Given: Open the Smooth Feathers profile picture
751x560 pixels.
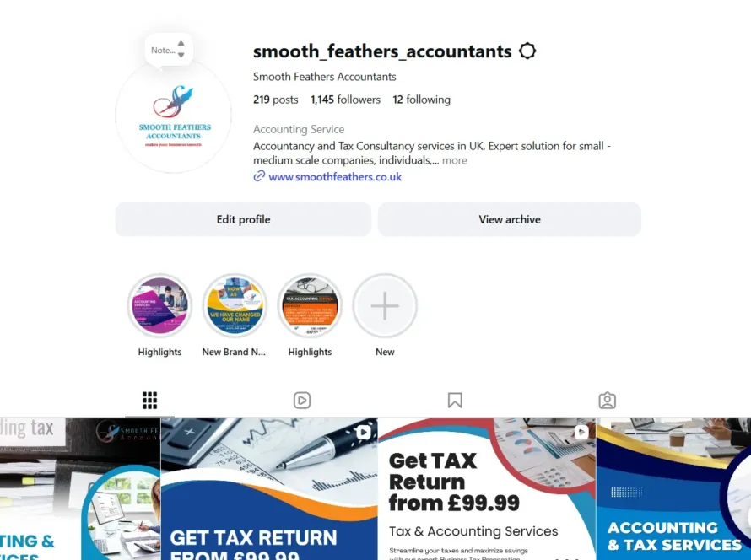Looking at the screenshot, I should coord(173,116).
